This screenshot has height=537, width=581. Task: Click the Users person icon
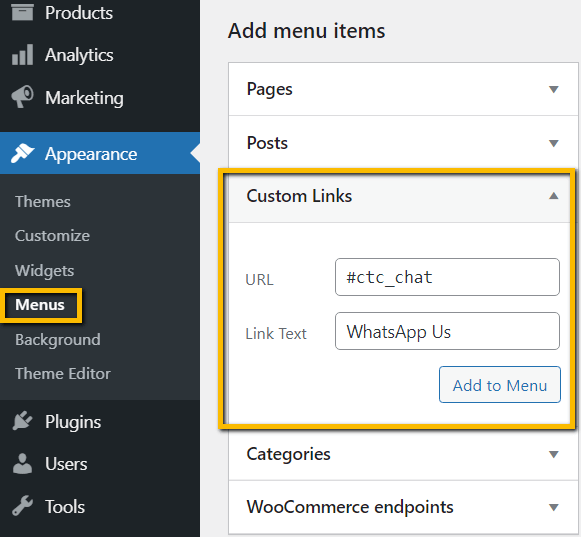[x=22, y=464]
